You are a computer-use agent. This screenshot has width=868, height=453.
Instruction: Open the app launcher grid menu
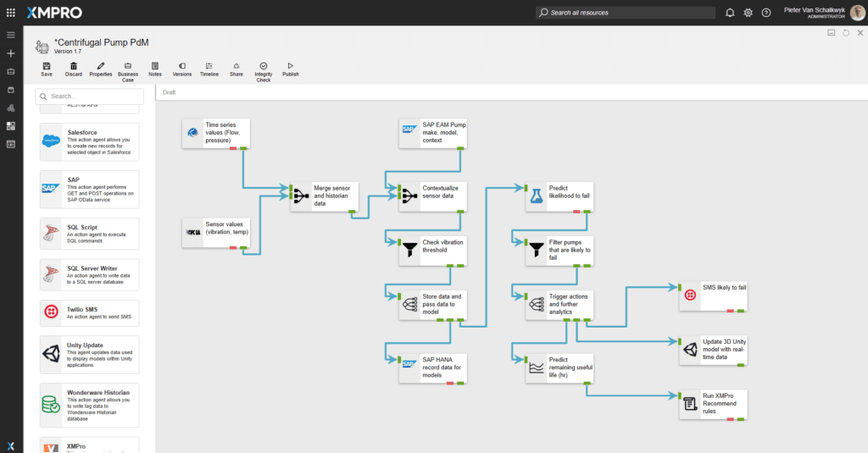11,13
